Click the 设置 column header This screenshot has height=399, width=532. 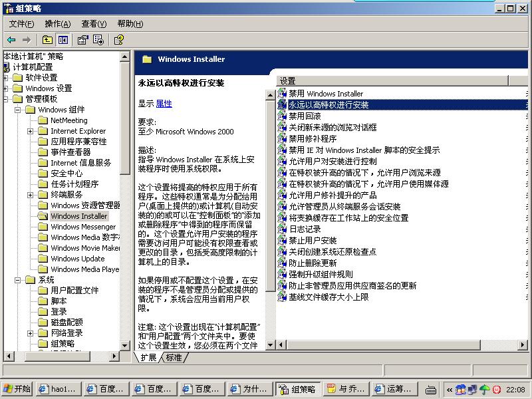click(x=392, y=80)
